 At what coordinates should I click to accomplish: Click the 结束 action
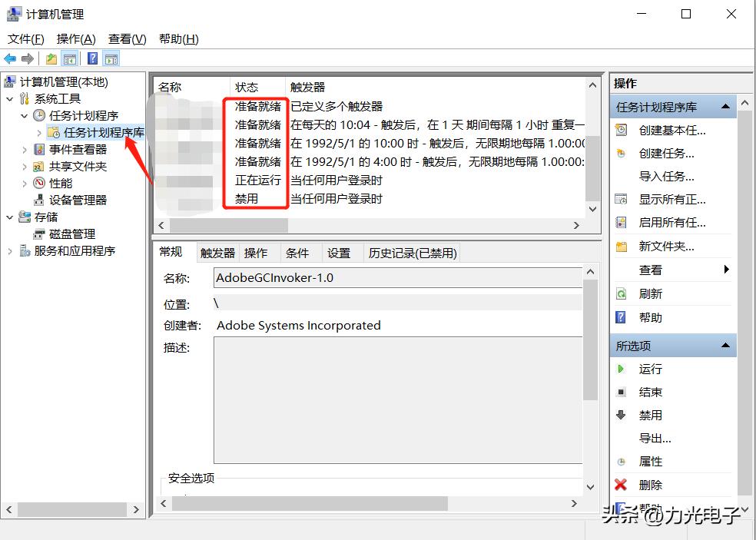(650, 392)
